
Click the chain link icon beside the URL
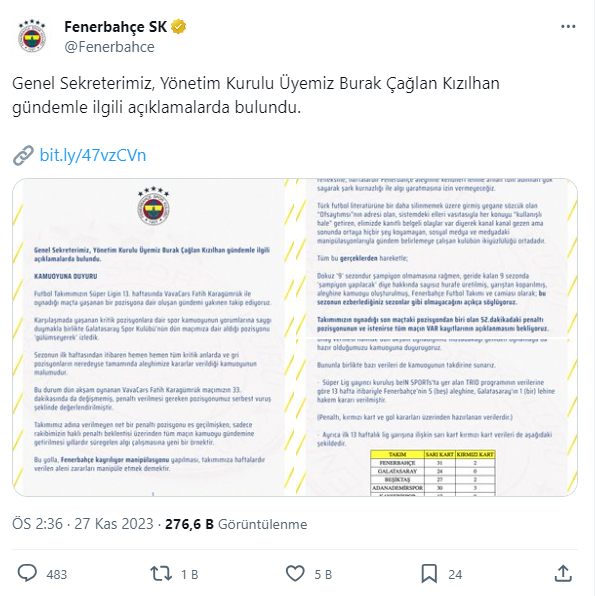(23, 155)
